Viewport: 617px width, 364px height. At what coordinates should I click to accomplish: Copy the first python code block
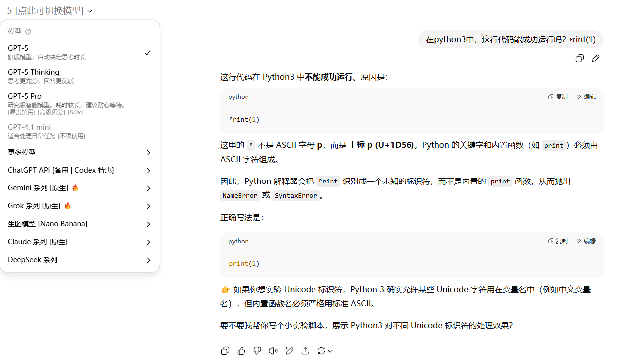(x=557, y=96)
